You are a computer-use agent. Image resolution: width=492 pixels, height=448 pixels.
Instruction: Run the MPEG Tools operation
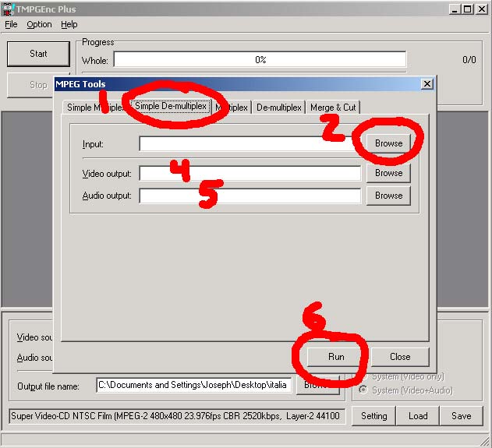coord(336,357)
